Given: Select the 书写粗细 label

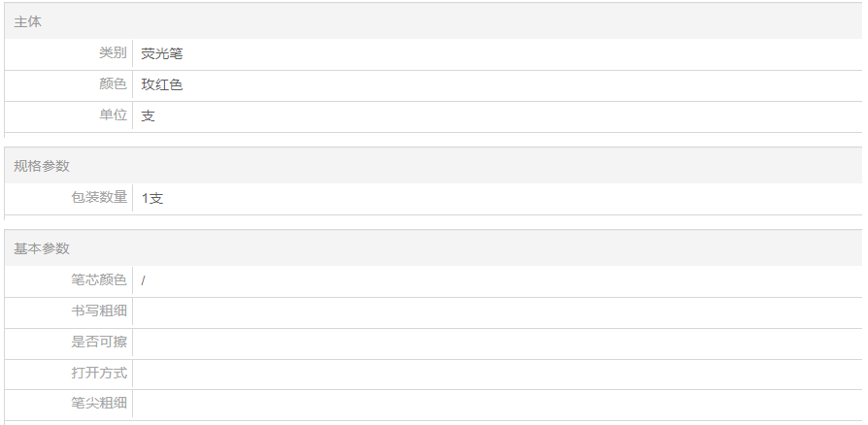Looking at the screenshot, I should (99, 311).
